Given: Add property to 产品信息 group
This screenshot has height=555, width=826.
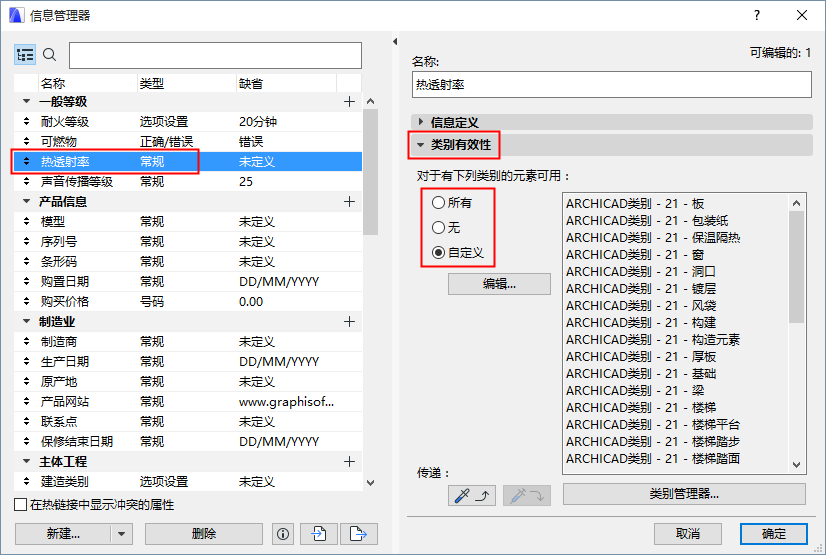Looking at the screenshot, I should click(x=349, y=202).
